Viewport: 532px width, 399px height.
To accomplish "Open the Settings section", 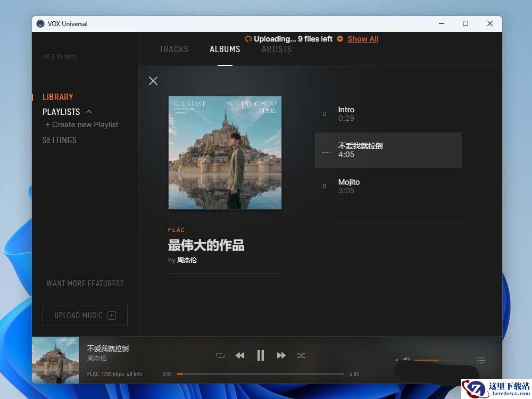I will tap(60, 140).
